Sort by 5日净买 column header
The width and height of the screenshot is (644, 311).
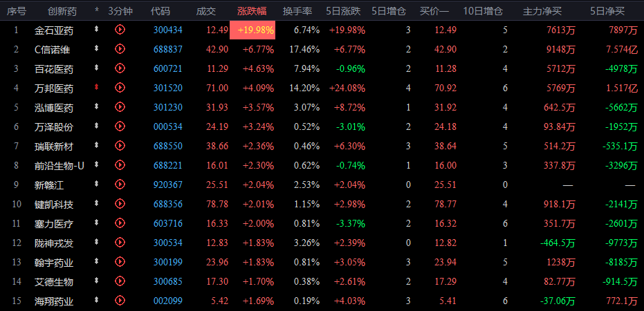tap(607, 11)
